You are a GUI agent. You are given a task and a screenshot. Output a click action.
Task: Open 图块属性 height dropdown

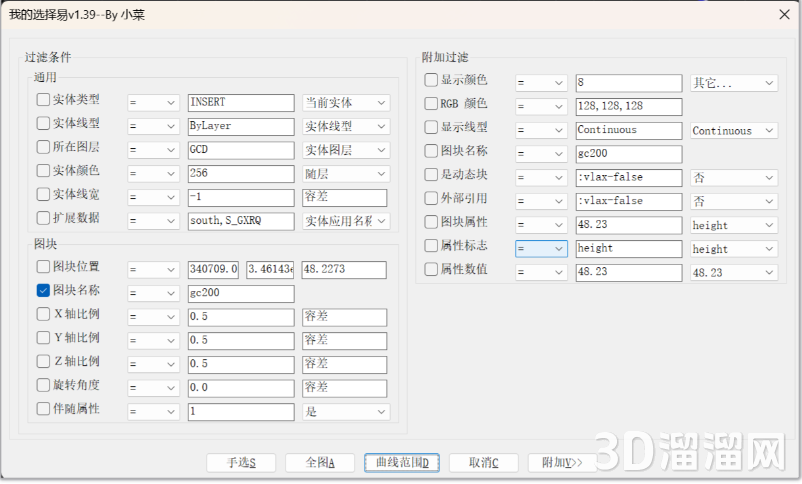point(734,225)
